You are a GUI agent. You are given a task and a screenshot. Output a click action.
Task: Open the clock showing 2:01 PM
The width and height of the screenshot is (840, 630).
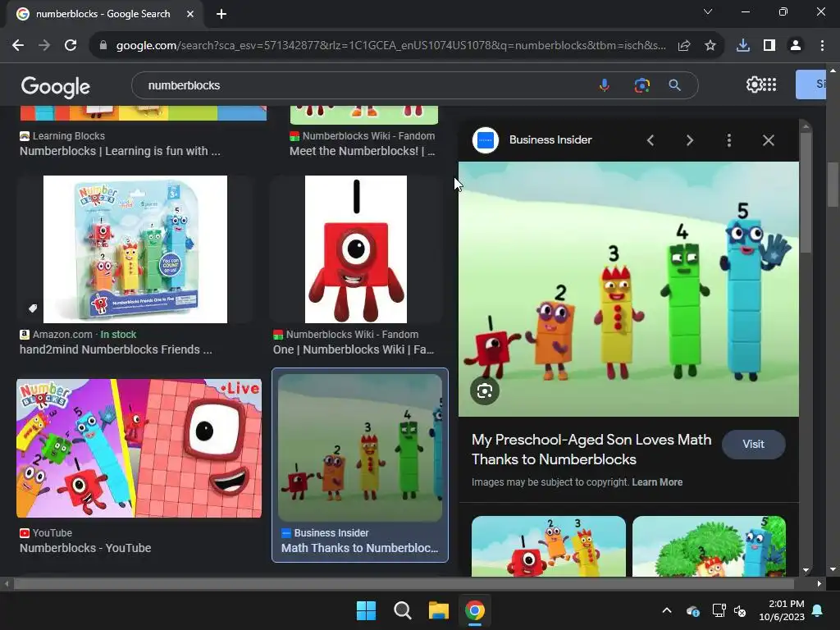(x=782, y=610)
